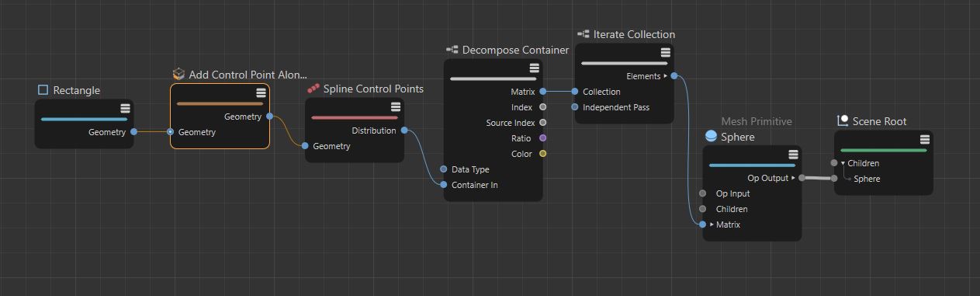Click the Scene Root node type icon
The image size is (980, 296).
843,121
